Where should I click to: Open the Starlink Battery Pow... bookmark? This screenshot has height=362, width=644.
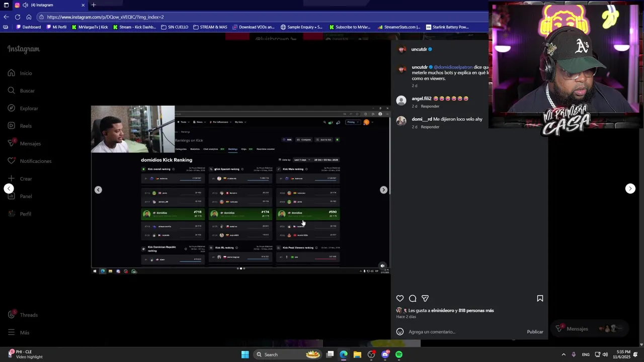tap(447, 27)
